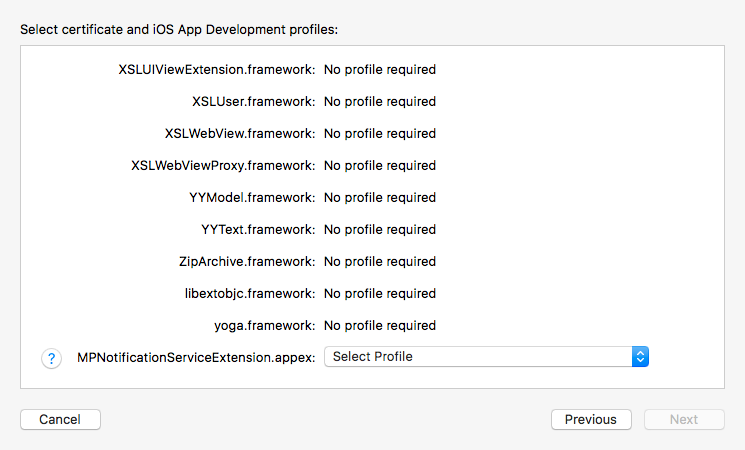Open the Select Profile dropdown
The width and height of the screenshot is (745, 450).
[478, 357]
